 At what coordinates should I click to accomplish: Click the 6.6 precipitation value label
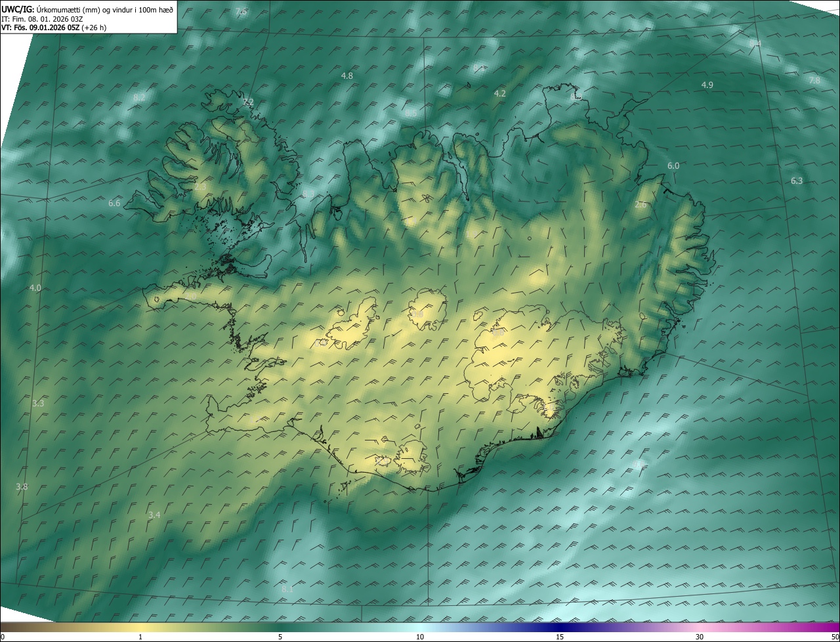tap(114, 203)
